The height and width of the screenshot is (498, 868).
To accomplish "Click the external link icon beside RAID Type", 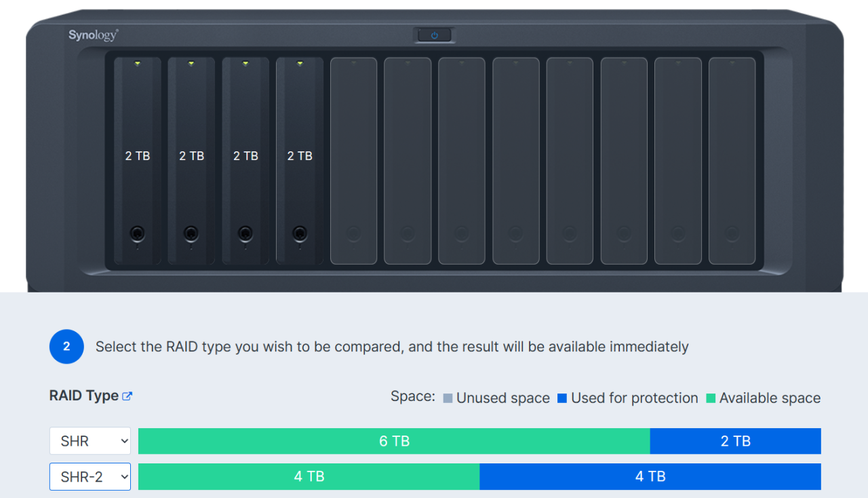I will pyautogui.click(x=127, y=396).
